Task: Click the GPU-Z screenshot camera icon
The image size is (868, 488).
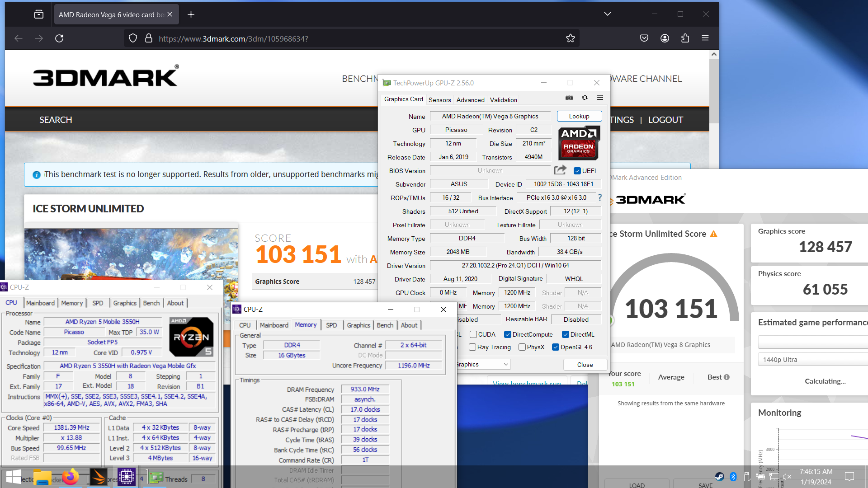Action: click(569, 98)
